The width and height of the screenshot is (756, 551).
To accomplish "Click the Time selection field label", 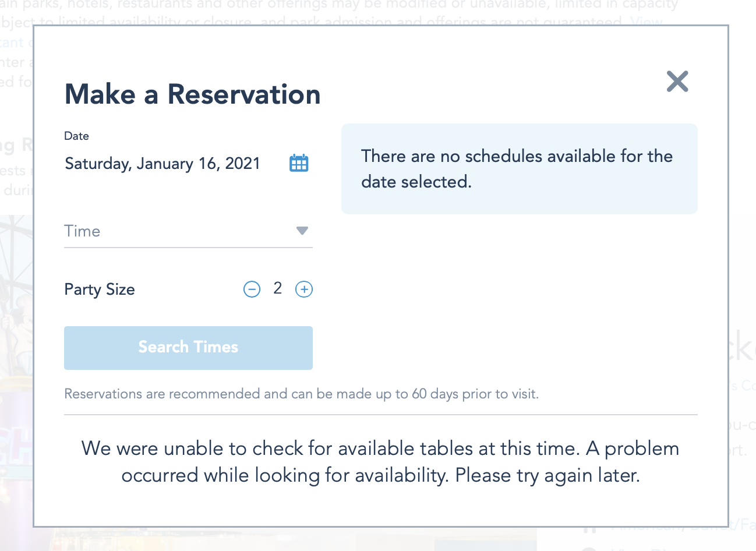I will (82, 231).
